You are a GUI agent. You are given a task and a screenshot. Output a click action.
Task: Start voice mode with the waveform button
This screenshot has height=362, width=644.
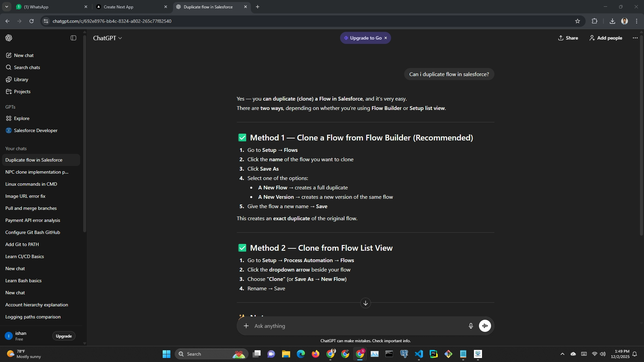[485, 326]
